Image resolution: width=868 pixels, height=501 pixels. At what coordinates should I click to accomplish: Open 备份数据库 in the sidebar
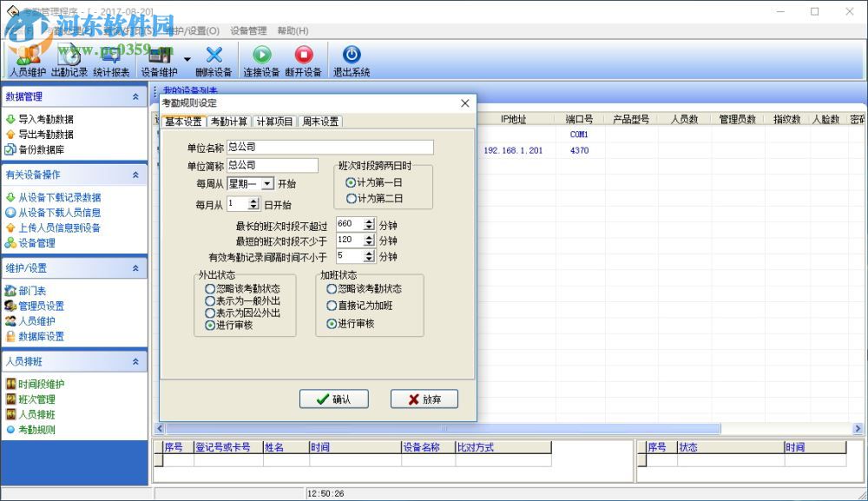pos(43,150)
